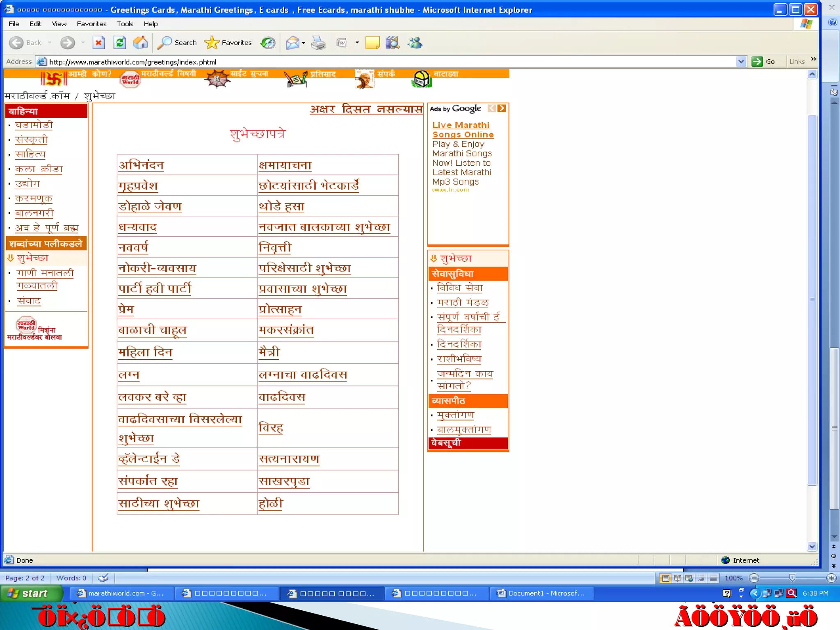Image resolution: width=840 pixels, height=630 pixels.
Task: Open the Favorites menu
Action: (91, 24)
